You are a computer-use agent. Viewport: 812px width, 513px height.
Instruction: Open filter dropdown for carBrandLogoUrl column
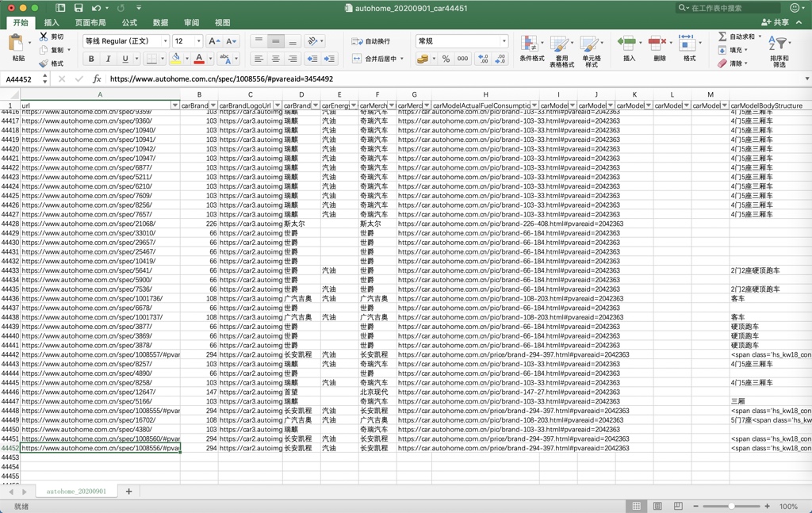tap(278, 105)
